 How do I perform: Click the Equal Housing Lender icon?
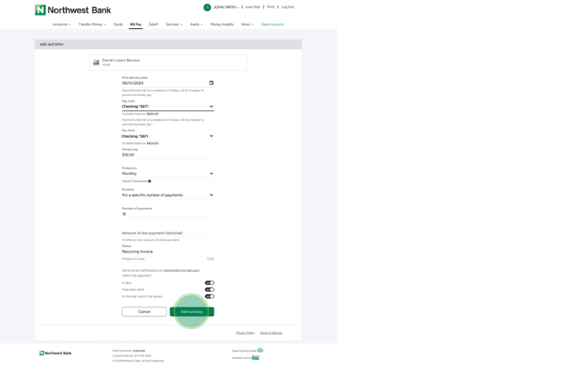[x=260, y=351]
